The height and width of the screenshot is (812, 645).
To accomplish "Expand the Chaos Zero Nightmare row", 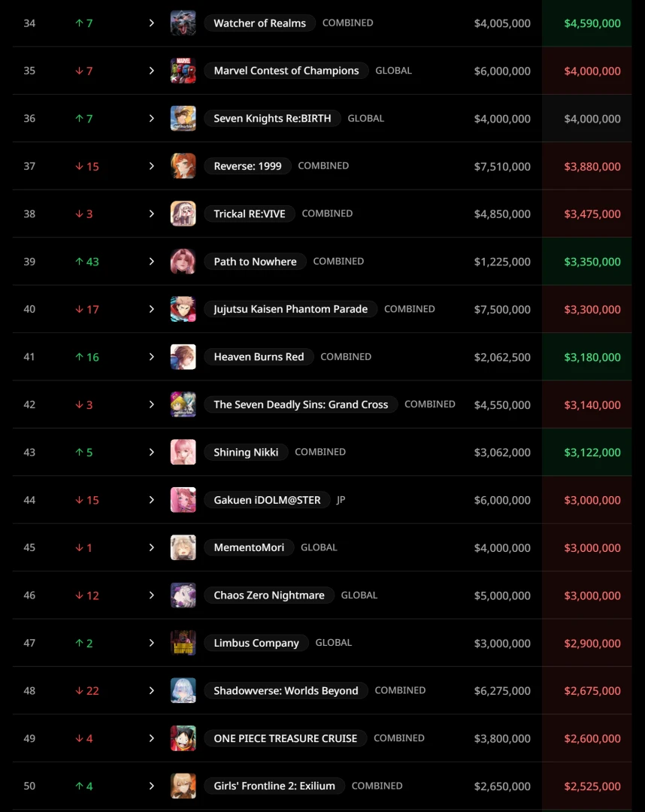I will pos(151,595).
